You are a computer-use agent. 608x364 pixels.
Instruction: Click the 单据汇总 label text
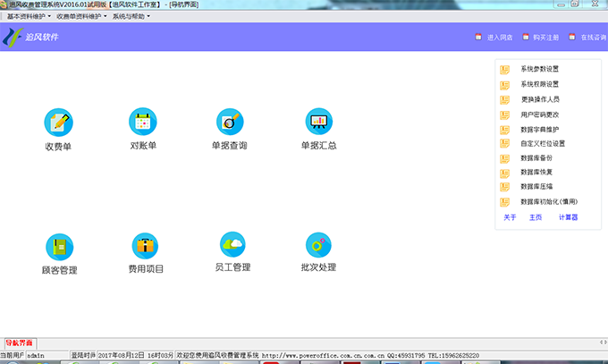pos(318,146)
